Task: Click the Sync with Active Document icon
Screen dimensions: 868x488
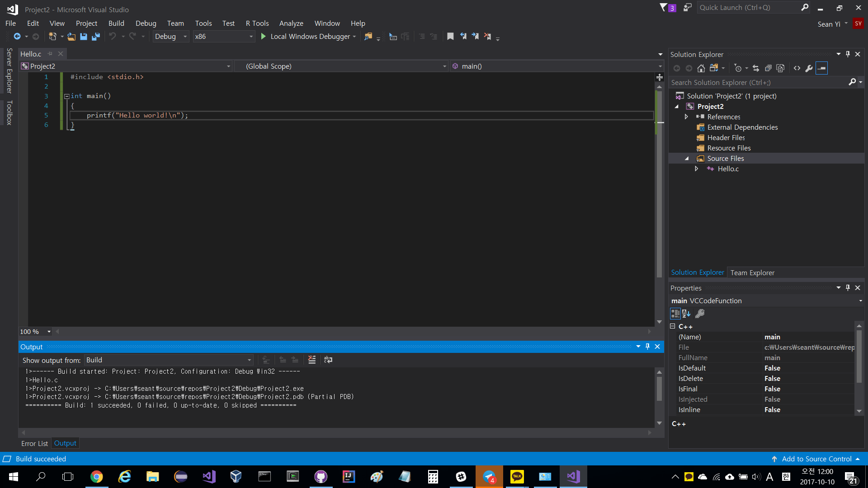Action: (x=756, y=68)
